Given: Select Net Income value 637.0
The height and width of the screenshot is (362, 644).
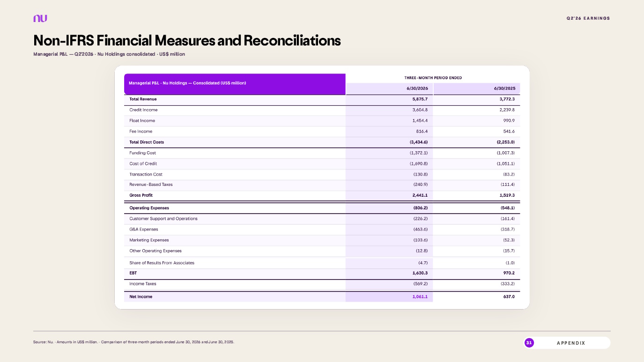Looking at the screenshot, I should [509, 297].
